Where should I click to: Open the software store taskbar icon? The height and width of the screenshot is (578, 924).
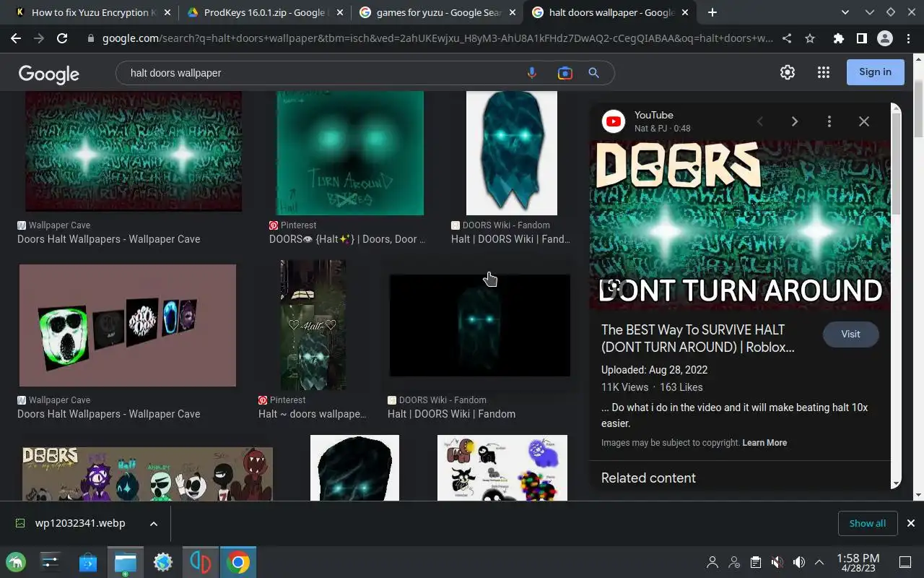[88, 562]
